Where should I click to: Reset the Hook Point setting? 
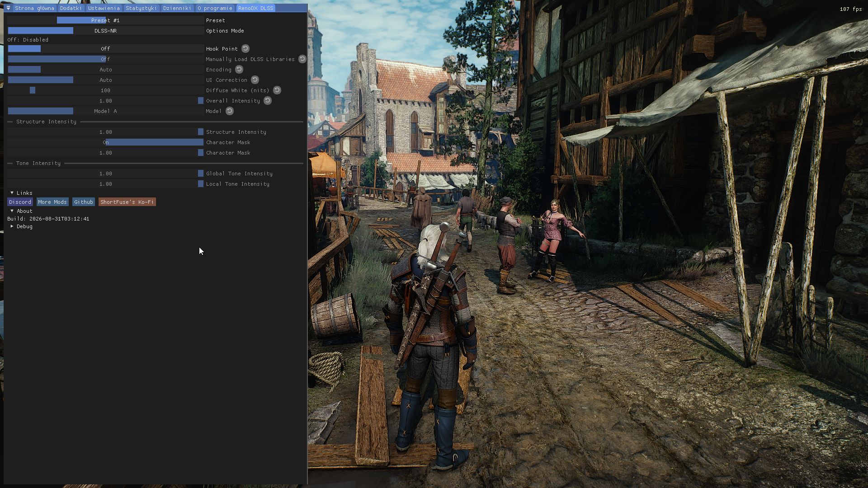click(x=245, y=48)
